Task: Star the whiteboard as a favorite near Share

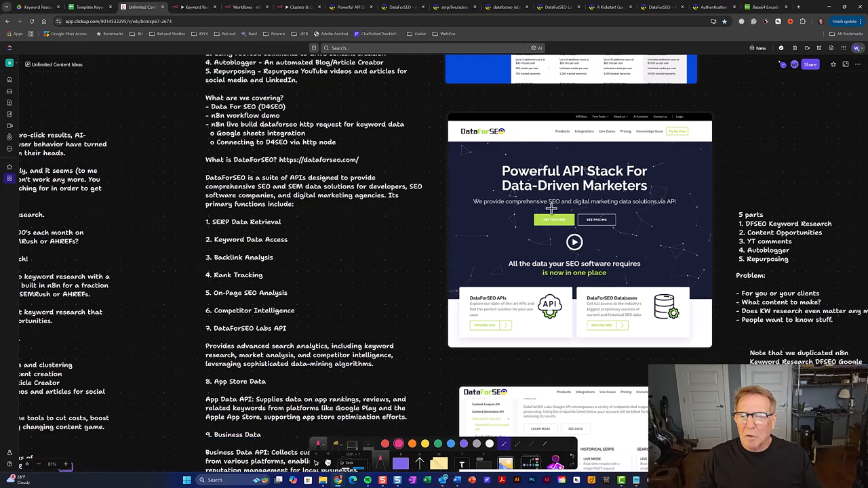Action: [833, 64]
